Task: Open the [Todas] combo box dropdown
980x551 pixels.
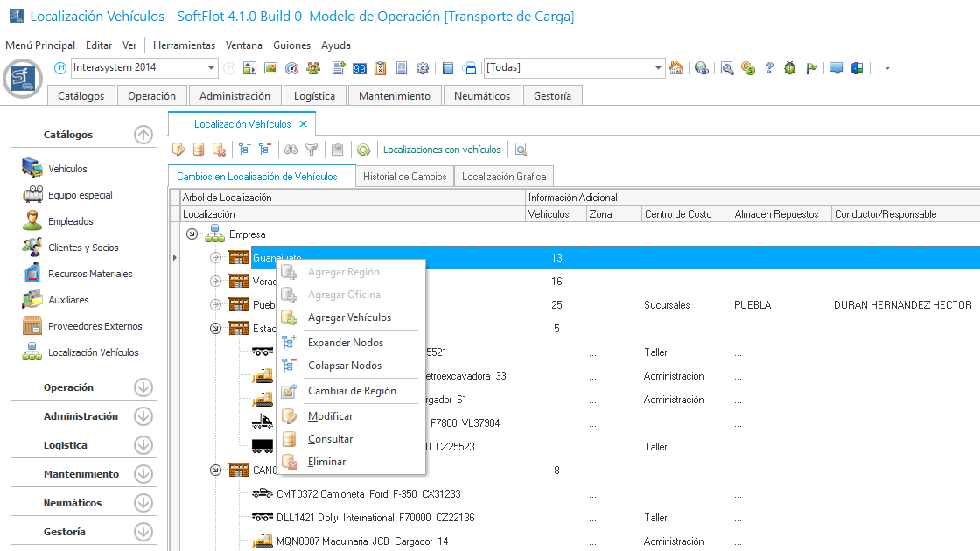Action: point(659,68)
